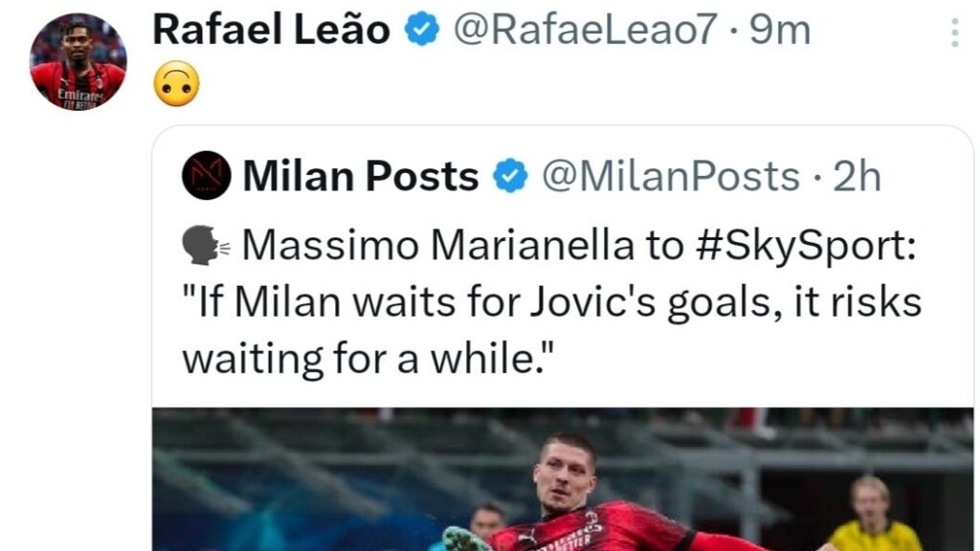This screenshot has height=551, width=980.
Task: Open the @MilanPosts handle
Action: pos(670,176)
